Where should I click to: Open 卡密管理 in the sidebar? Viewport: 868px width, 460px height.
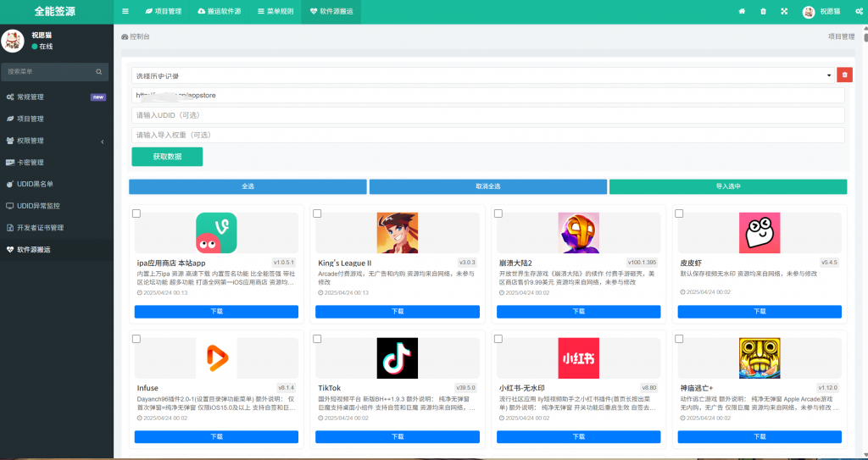point(57,163)
